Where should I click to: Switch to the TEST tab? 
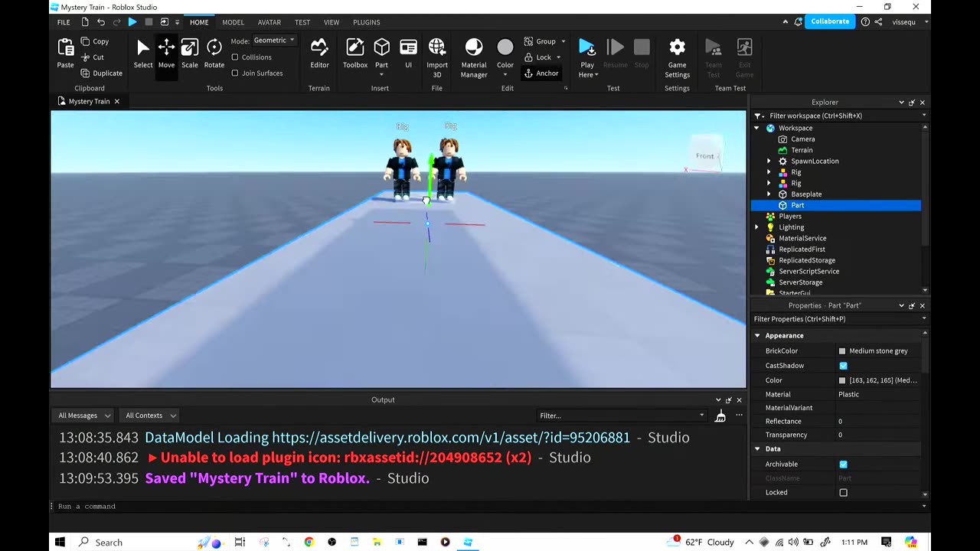[x=302, y=22]
